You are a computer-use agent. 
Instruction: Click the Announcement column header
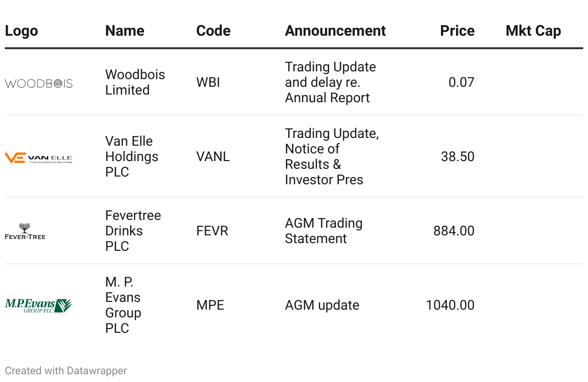click(335, 31)
